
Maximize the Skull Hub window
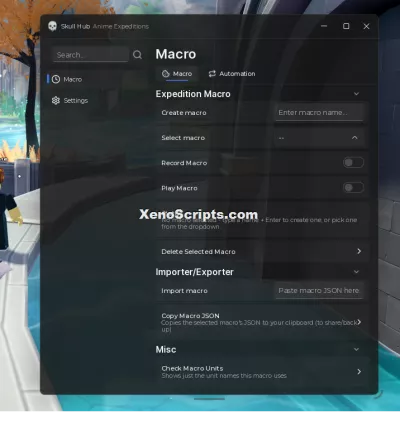pos(346,26)
